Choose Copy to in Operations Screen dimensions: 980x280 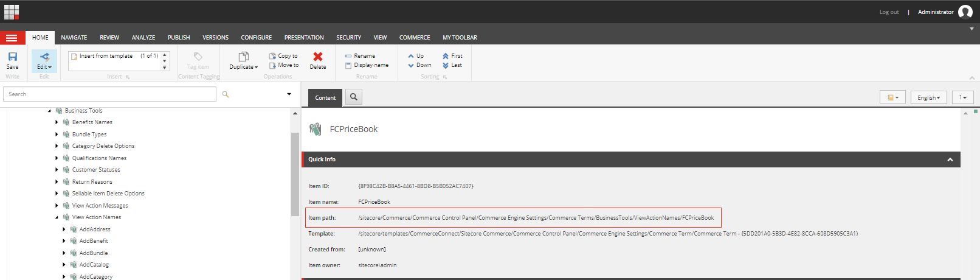coord(284,56)
